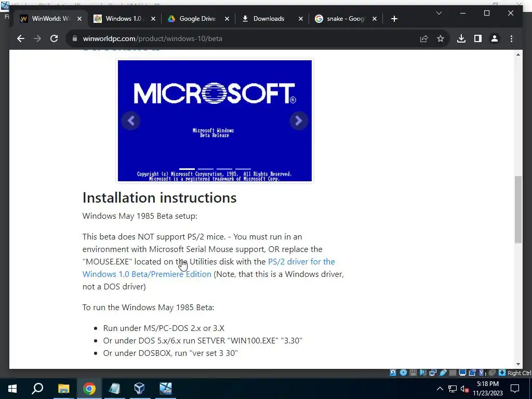
Task: Open VirtualBox cube taskbar icon
Action: [139, 389]
